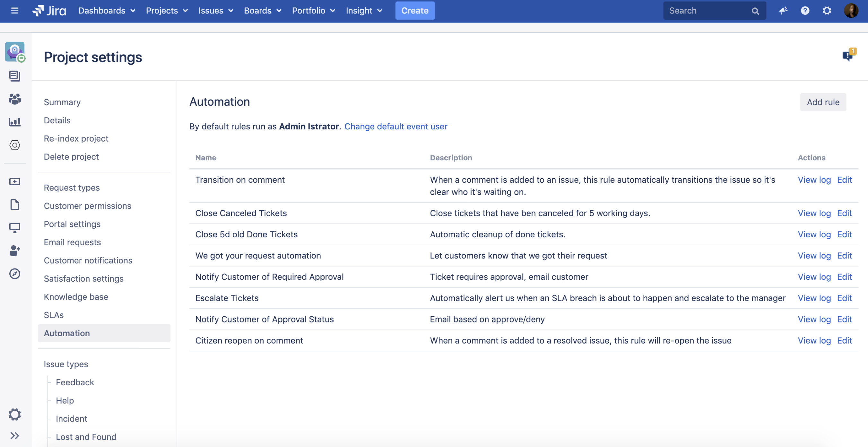Screen dimensions: 868x447
Task: Click the Jira logo
Action: pos(49,11)
